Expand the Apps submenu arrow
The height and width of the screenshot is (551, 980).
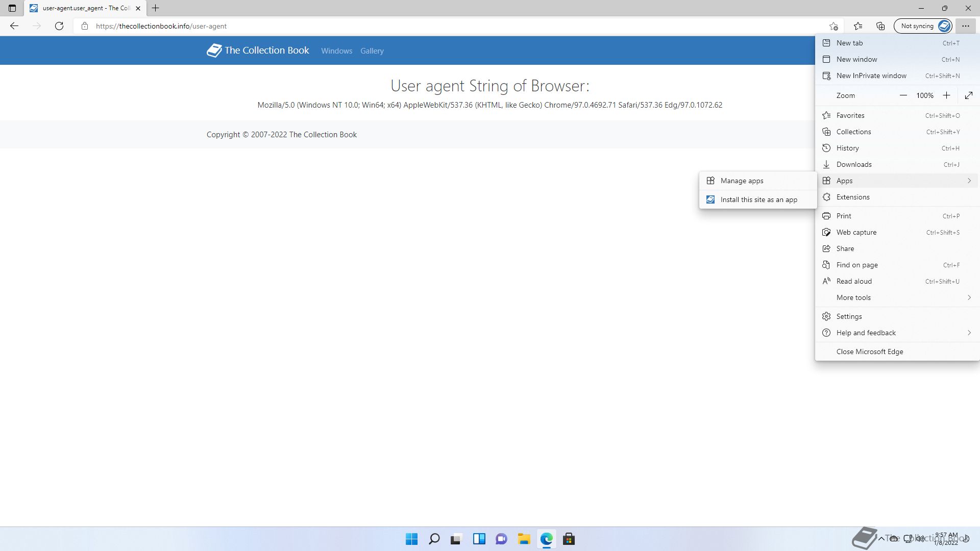969,181
